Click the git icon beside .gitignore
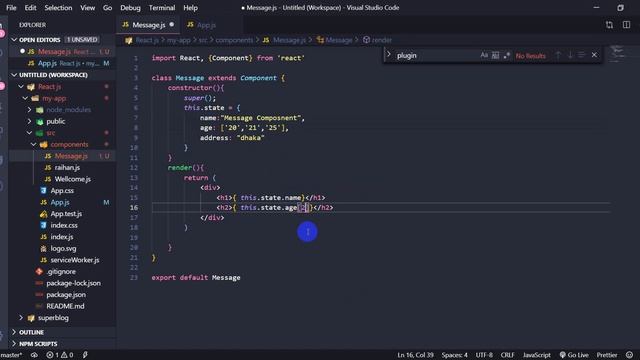 [39, 271]
